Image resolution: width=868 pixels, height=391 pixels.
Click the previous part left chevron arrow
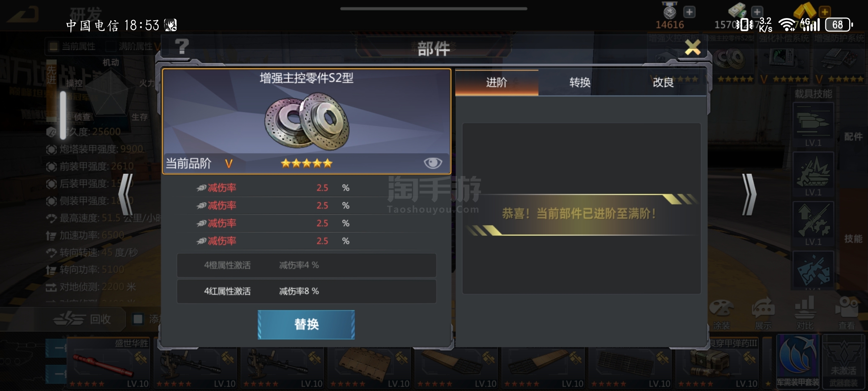click(126, 195)
